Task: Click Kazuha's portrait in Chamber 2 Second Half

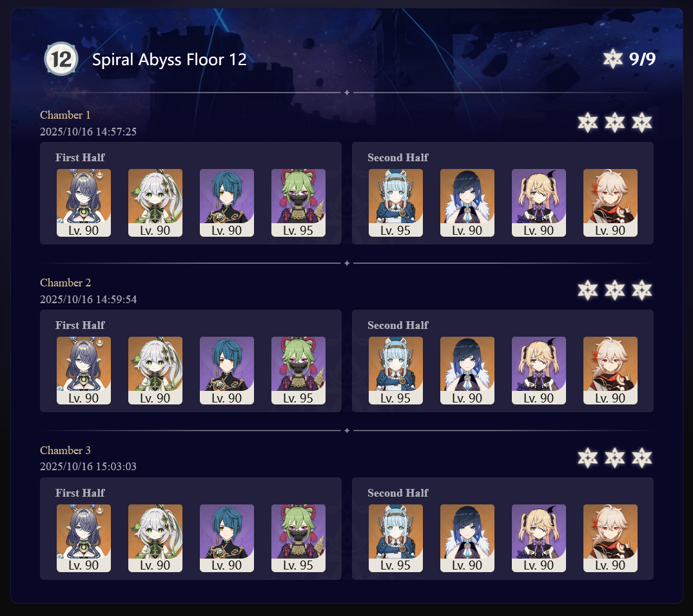Action: [610, 371]
